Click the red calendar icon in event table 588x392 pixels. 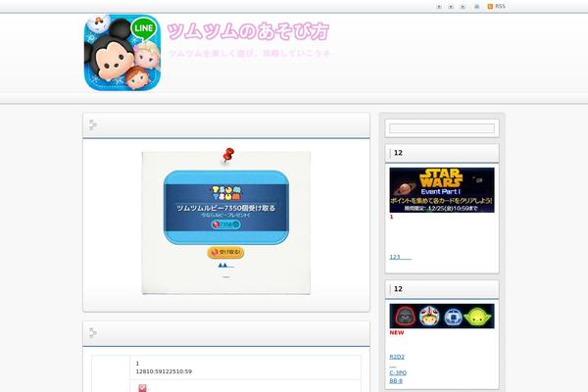pos(143,388)
